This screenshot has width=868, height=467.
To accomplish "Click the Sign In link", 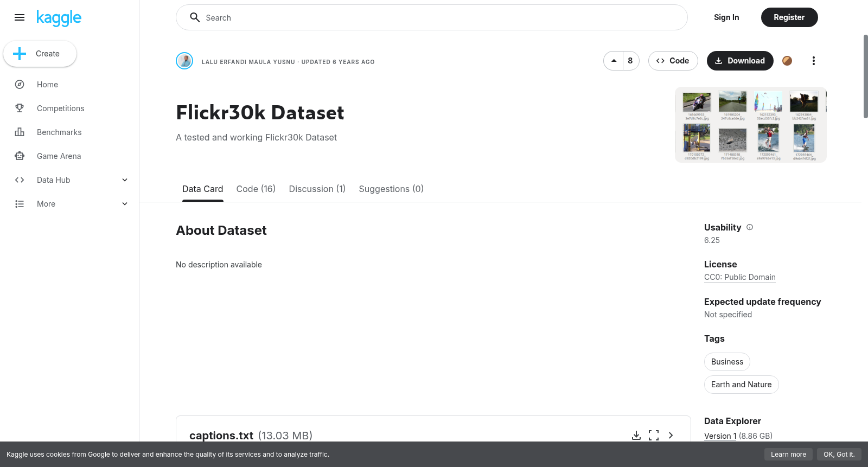I will pos(726,17).
